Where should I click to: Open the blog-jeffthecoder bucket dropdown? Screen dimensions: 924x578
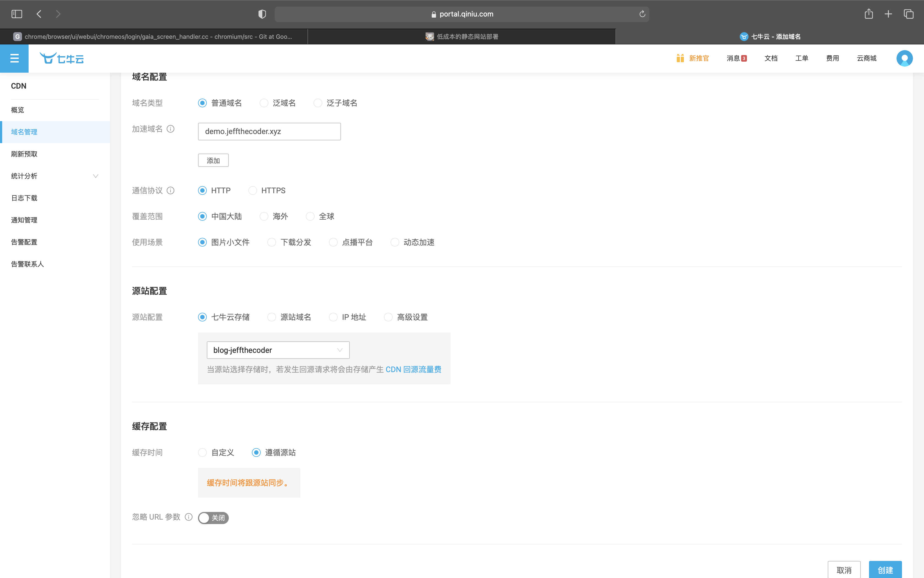278,350
